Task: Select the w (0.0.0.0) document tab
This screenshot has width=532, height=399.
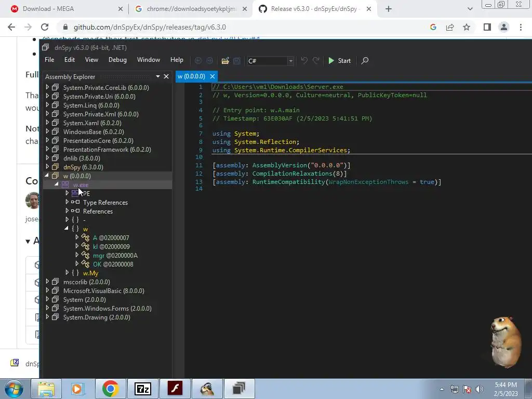Action: 191,76
